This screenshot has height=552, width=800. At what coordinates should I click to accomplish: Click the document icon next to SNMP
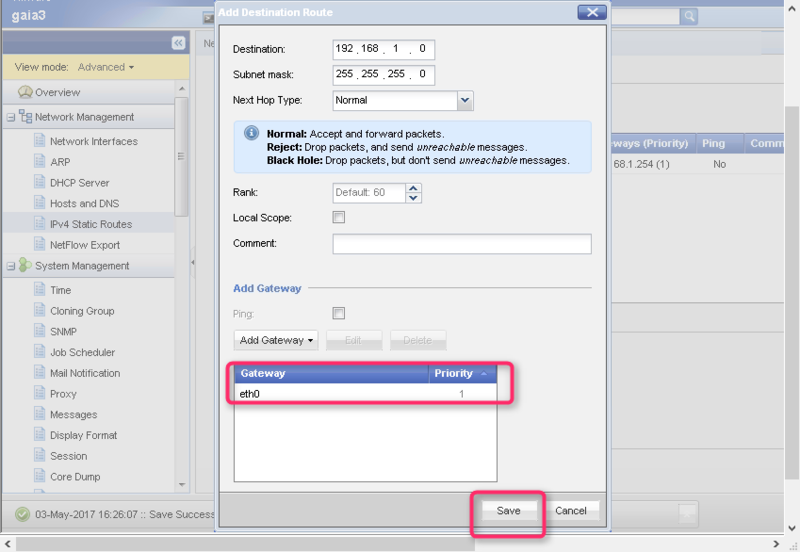click(x=40, y=331)
